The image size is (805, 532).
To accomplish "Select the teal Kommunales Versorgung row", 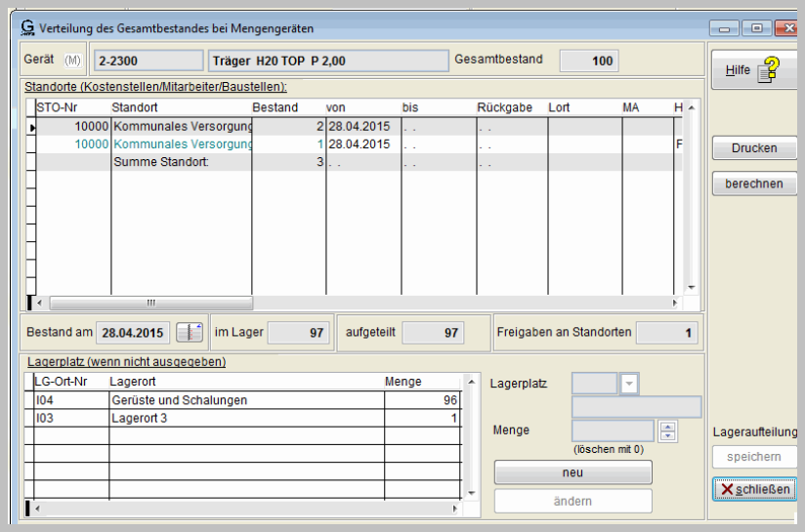I will pos(182,144).
